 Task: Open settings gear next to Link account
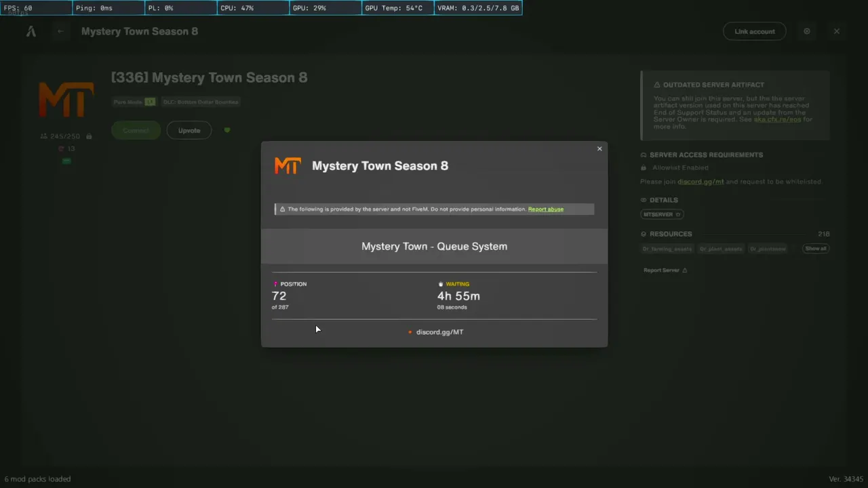click(807, 31)
